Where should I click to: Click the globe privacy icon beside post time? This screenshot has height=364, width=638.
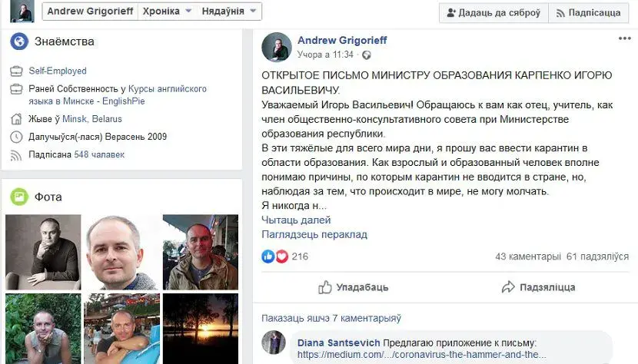(x=366, y=55)
